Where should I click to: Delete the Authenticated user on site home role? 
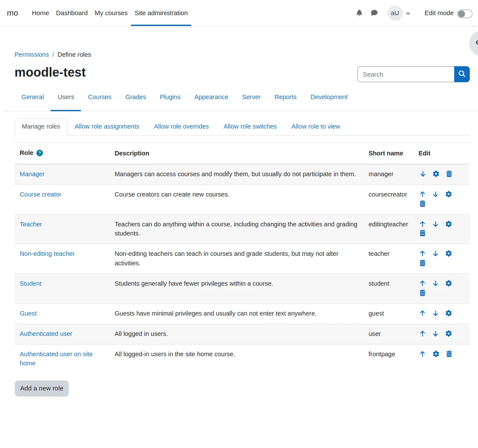coord(449,354)
